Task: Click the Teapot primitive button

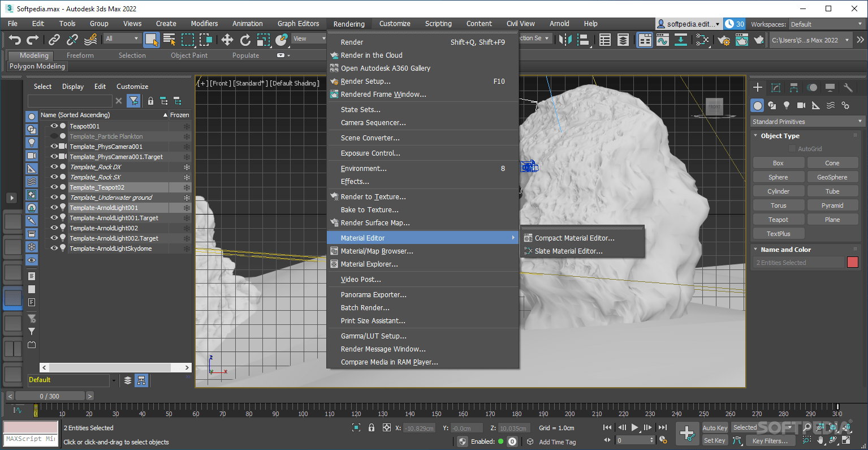Action: pos(778,220)
